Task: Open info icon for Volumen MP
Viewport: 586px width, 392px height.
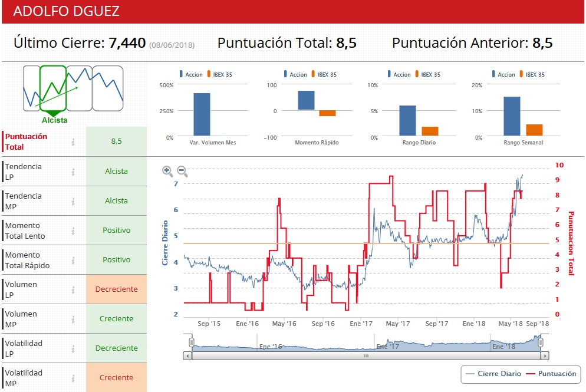Action: (x=73, y=319)
